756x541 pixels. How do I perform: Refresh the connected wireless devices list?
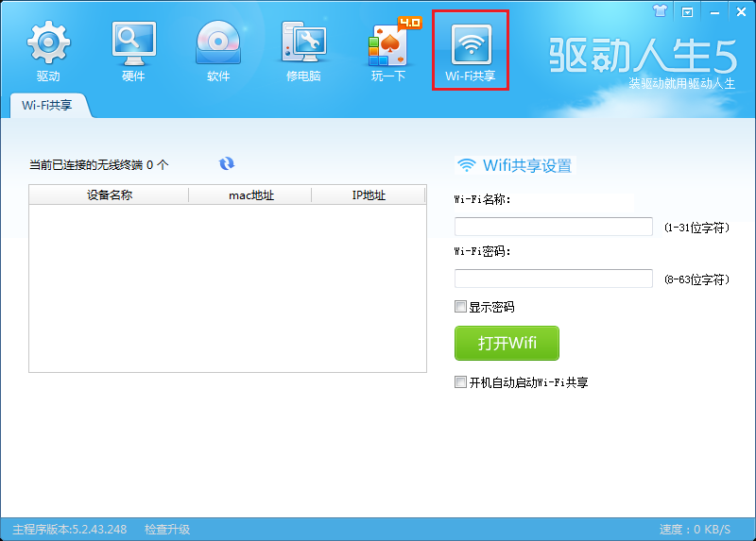pos(227,163)
